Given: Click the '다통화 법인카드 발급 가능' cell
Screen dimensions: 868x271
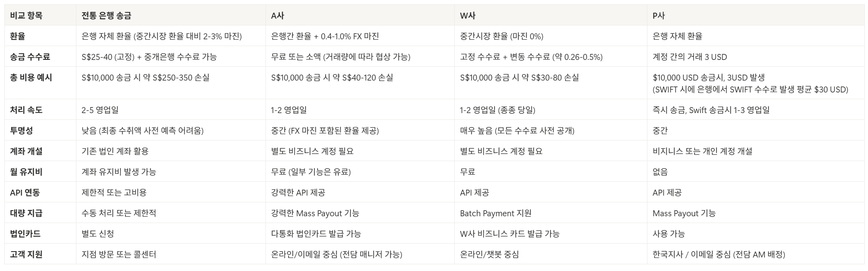Looking at the screenshot, I should pos(316,234).
